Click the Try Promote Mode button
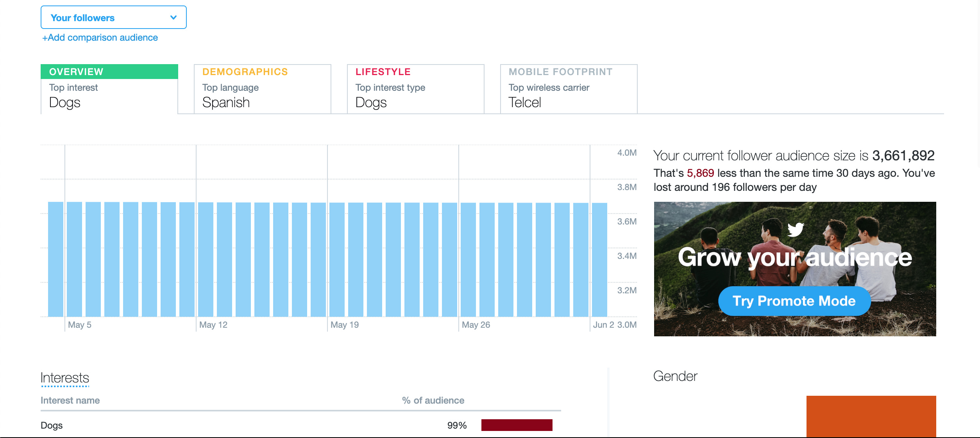This screenshot has height=438, width=980. [794, 301]
